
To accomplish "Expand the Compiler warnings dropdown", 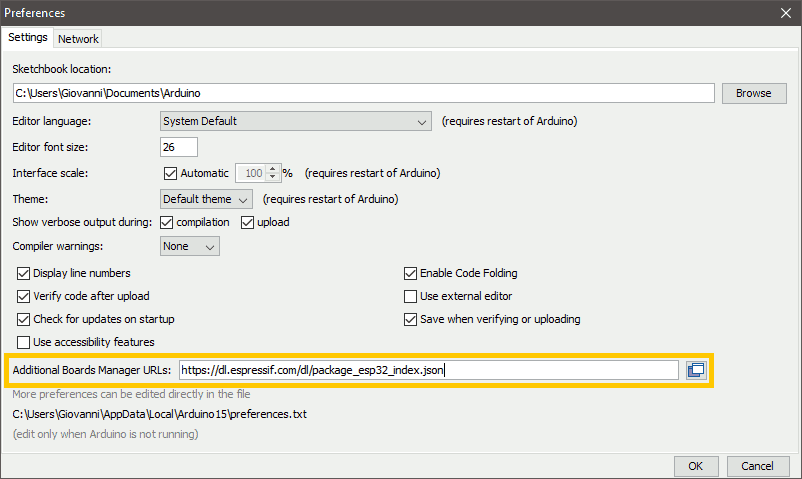I will click(190, 246).
